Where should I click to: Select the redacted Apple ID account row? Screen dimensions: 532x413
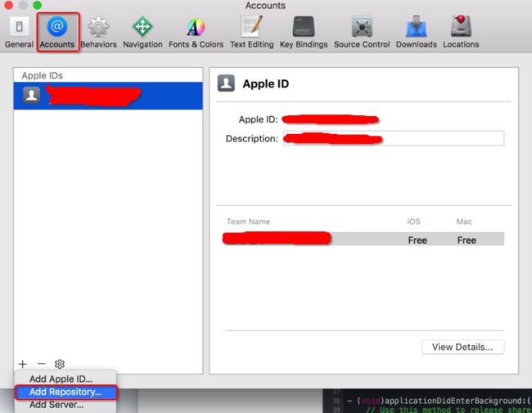[x=108, y=96]
